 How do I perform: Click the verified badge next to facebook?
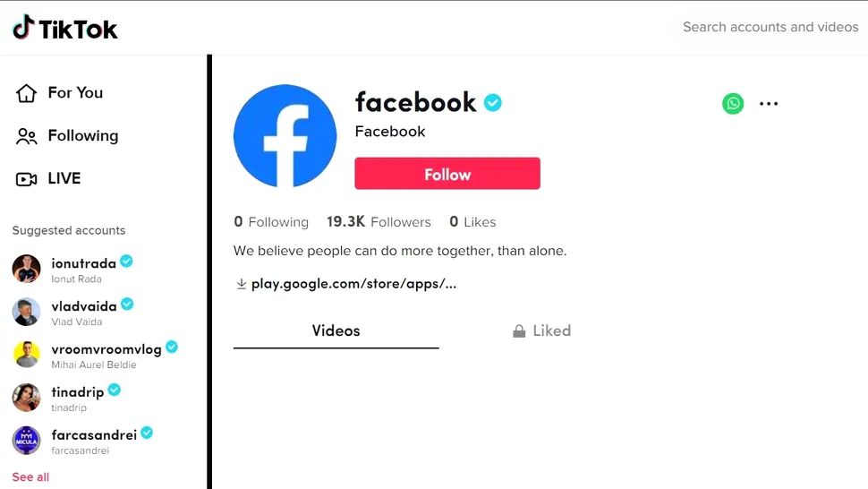[x=493, y=103]
